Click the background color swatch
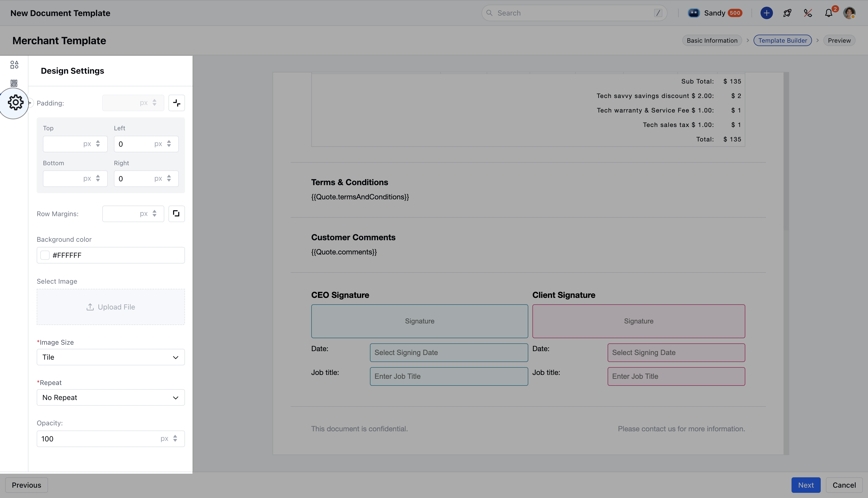The width and height of the screenshot is (868, 498). click(x=45, y=255)
